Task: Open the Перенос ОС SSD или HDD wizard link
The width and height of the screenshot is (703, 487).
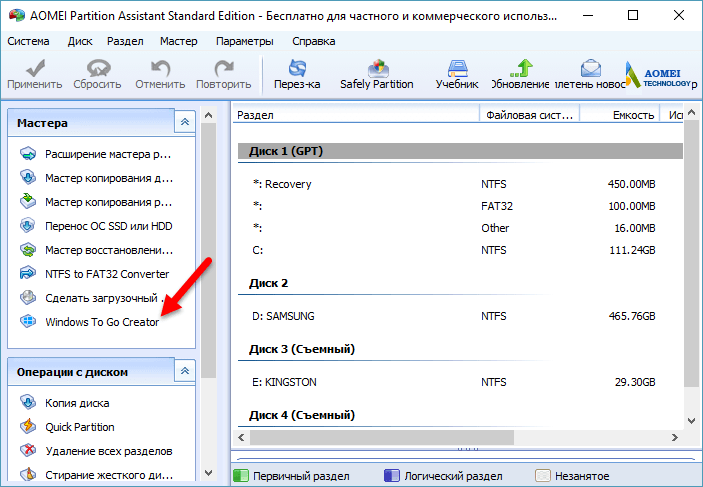Action: tap(108, 226)
